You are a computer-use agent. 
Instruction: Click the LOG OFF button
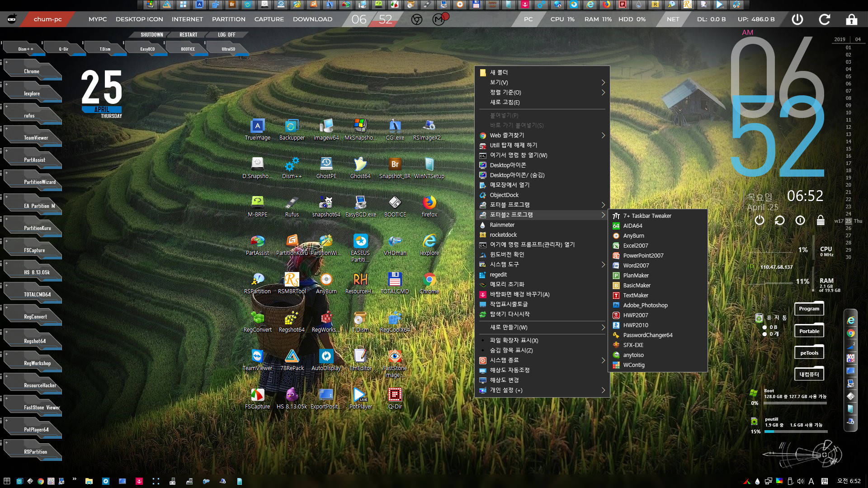pos(226,35)
